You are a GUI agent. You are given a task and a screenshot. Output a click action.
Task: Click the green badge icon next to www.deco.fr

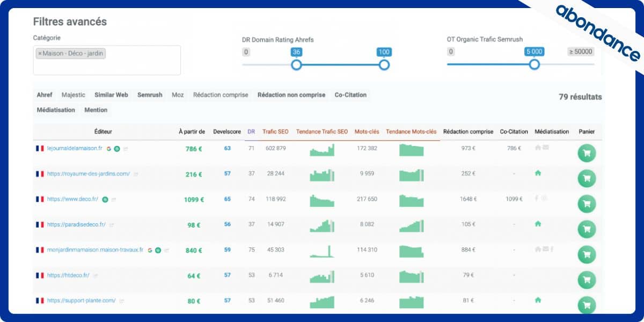(105, 199)
